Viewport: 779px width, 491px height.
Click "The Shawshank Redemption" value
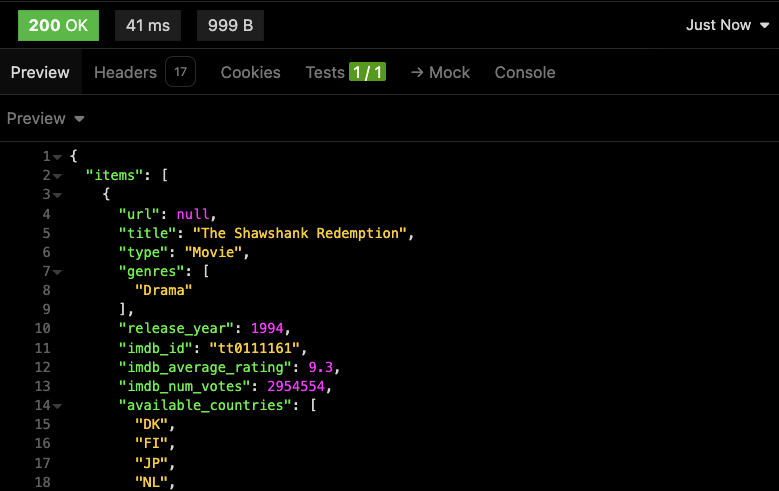click(x=300, y=233)
